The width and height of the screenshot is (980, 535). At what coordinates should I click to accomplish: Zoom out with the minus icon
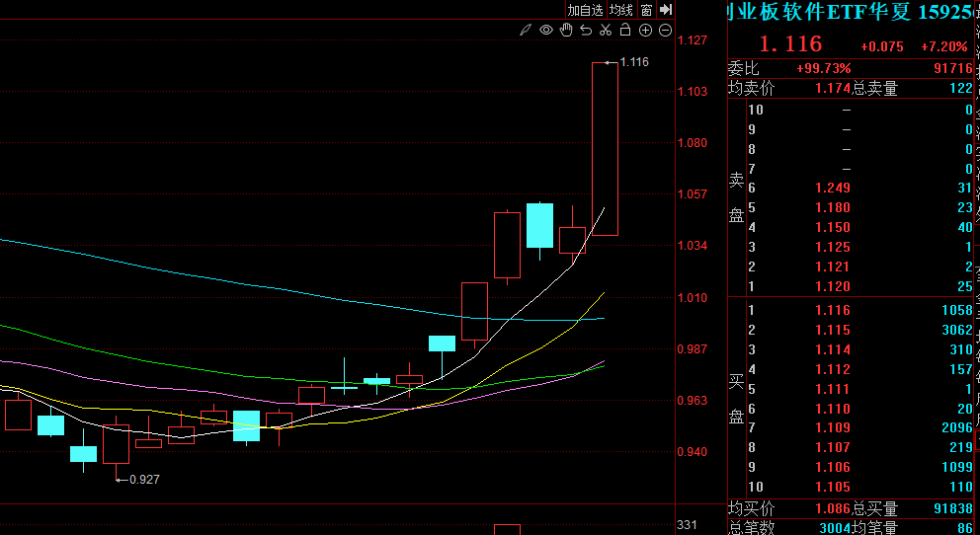[665, 31]
